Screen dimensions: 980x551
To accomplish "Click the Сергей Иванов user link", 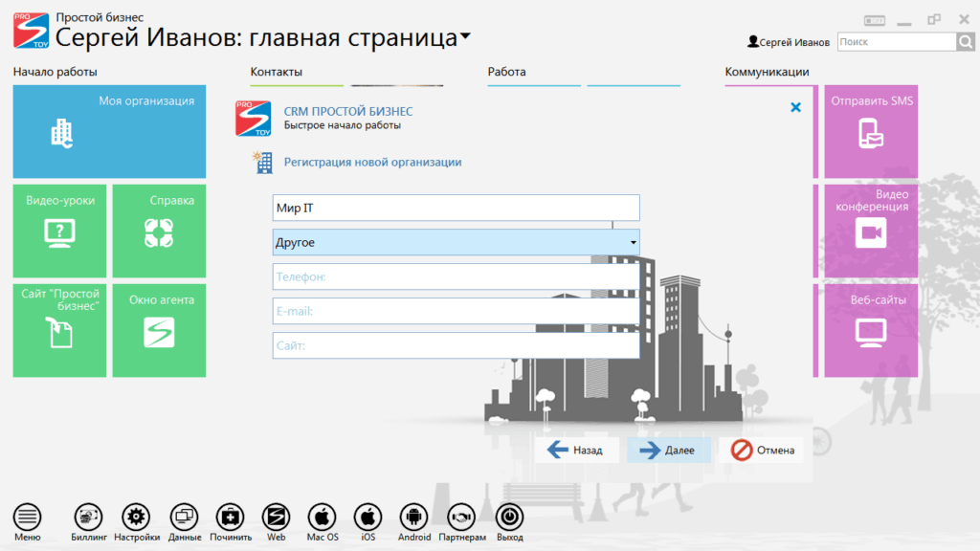I will (x=789, y=42).
